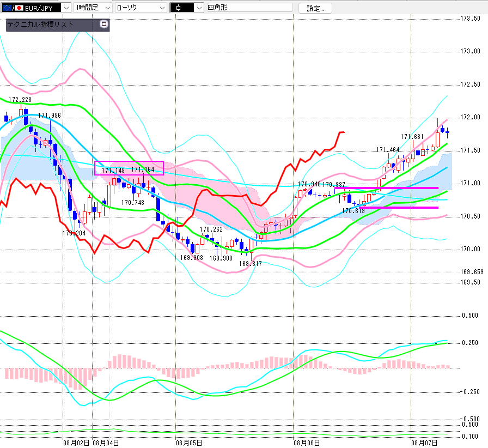Image resolution: width=488 pixels, height=448 pixels.
Task: Click the 08月02日 date label
Action: [x=77, y=443]
